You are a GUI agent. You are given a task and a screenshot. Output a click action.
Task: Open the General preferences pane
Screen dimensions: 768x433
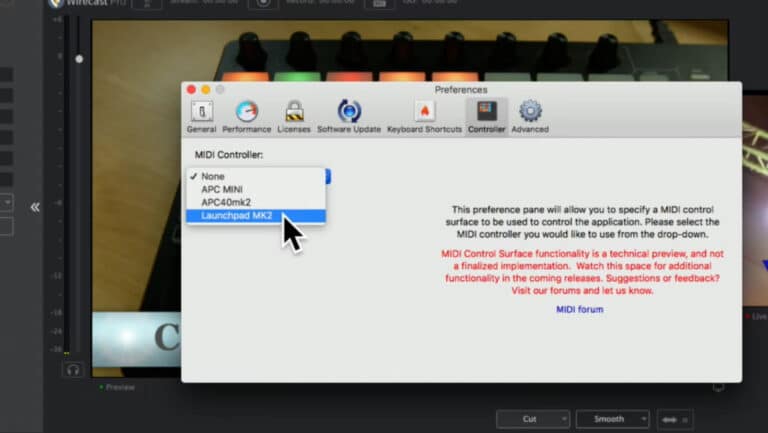point(201,117)
